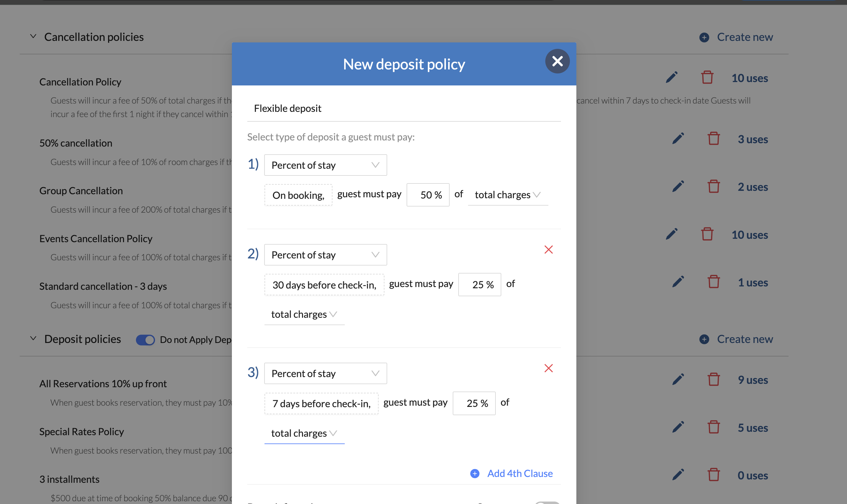Toggle the Do not Apply Deposit switch

[x=145, y=340]
